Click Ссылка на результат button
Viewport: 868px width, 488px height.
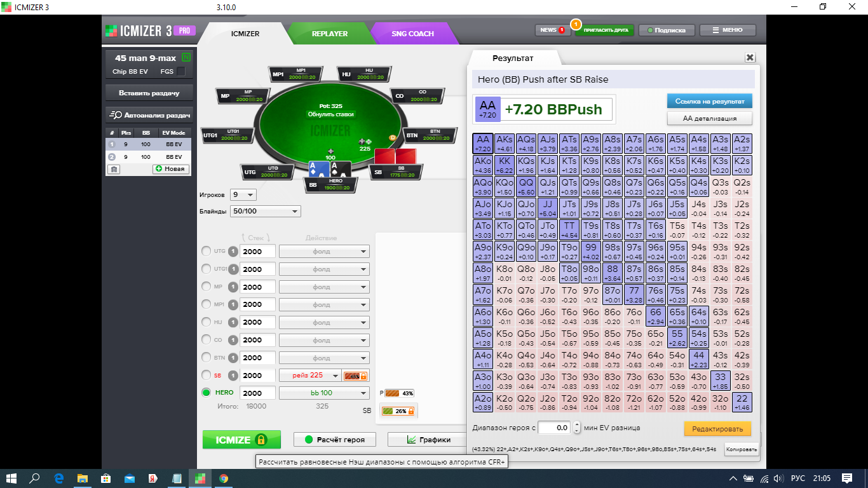tap(710, 101)
